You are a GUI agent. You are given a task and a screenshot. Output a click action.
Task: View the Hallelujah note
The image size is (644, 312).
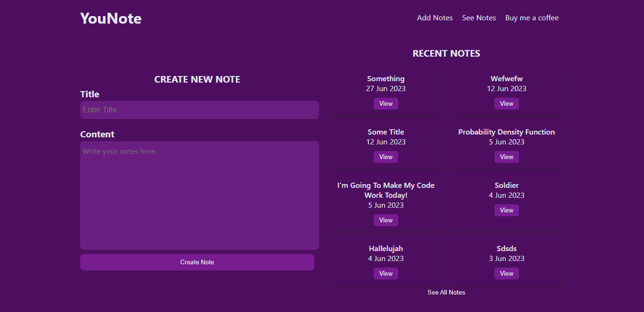point(386,274)
